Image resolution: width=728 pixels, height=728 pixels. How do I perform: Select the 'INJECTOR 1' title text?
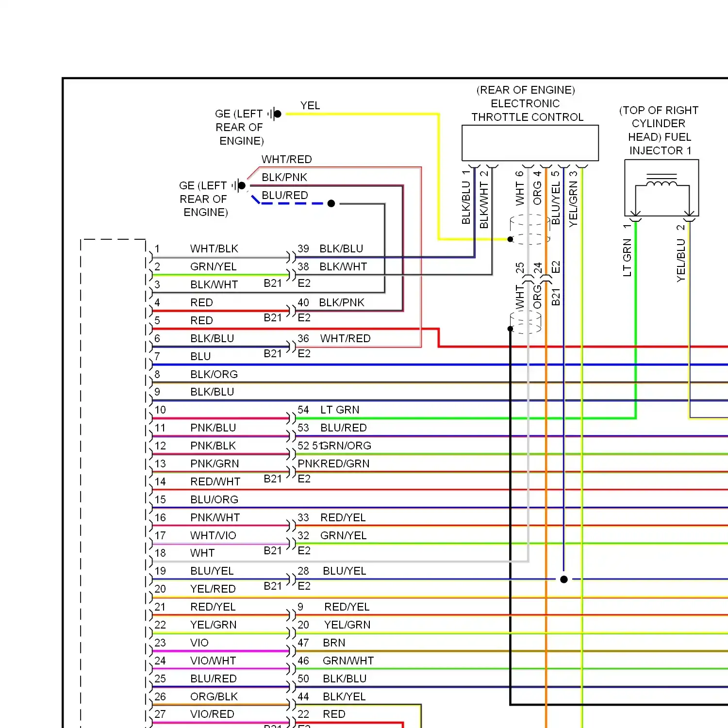660,150
